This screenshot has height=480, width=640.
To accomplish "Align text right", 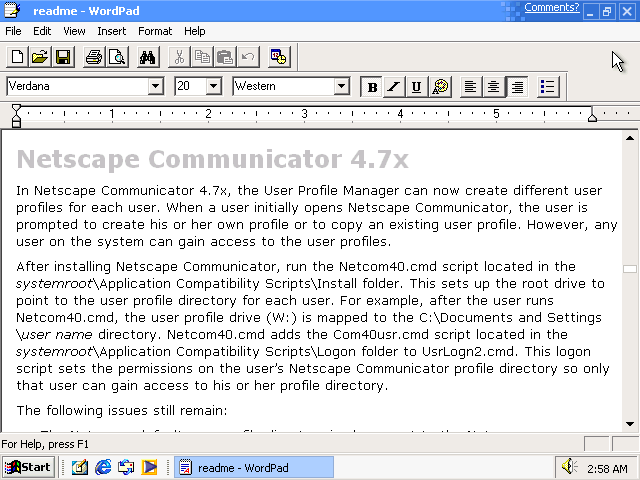I will pos(517,87).
